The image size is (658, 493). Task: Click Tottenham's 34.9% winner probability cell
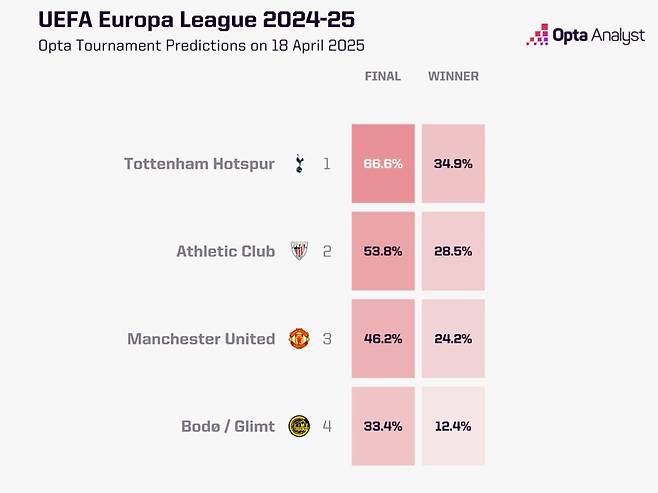pyautogui.click(x=453, y=164)
